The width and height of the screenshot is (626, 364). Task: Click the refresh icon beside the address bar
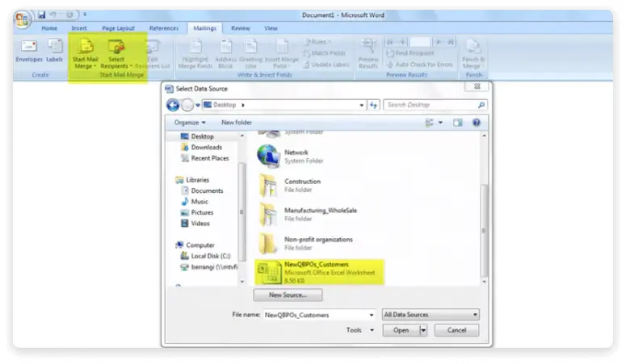click(x=373, y=105)
